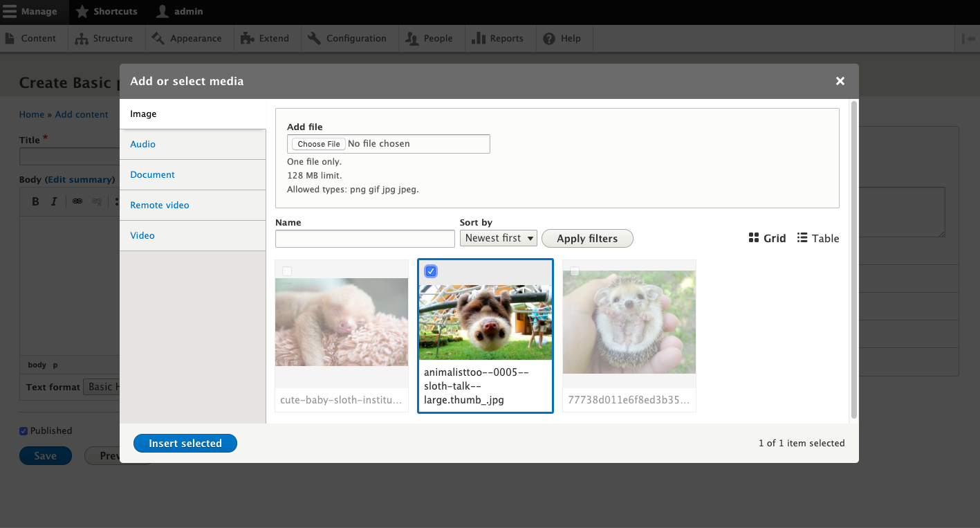Open Shortcuts star icon in toolbar
The width and height of the screenshot is (980, 528).
click(82, 12)
